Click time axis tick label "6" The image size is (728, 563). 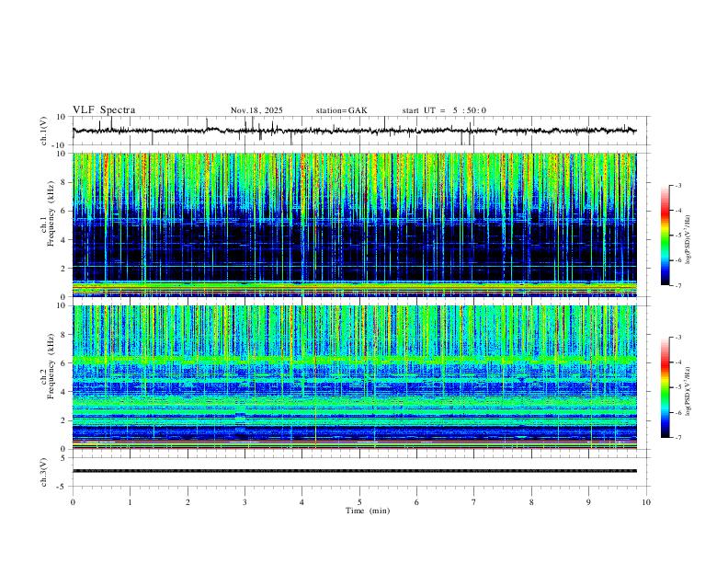(x=417, y=502)
